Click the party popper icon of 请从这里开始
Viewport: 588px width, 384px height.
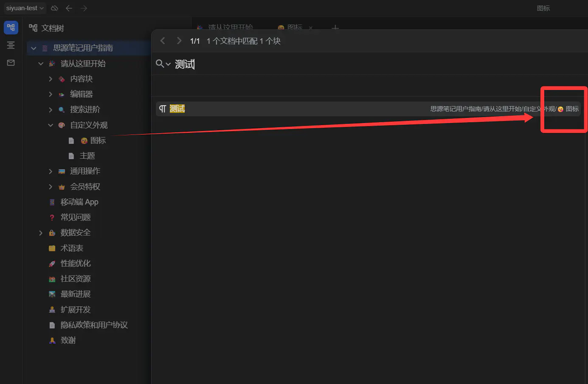click(x=52, y=64)
